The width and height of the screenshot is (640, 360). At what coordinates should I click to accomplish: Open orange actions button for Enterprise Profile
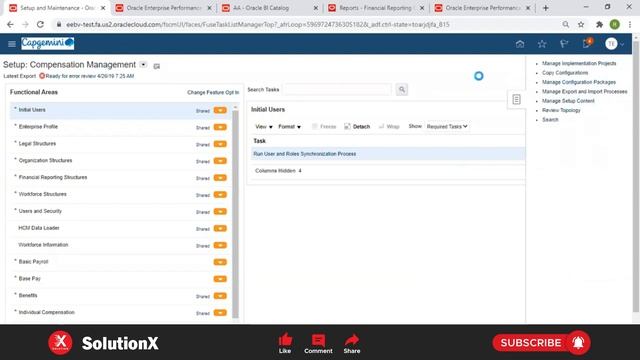(220, 127)
